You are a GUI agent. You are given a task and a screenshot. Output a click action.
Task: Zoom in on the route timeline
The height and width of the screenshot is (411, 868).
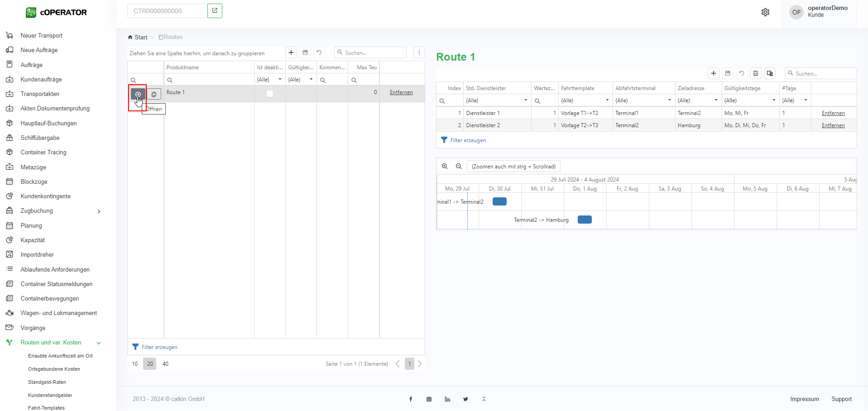pyautogui.click(x=445, y=166)
